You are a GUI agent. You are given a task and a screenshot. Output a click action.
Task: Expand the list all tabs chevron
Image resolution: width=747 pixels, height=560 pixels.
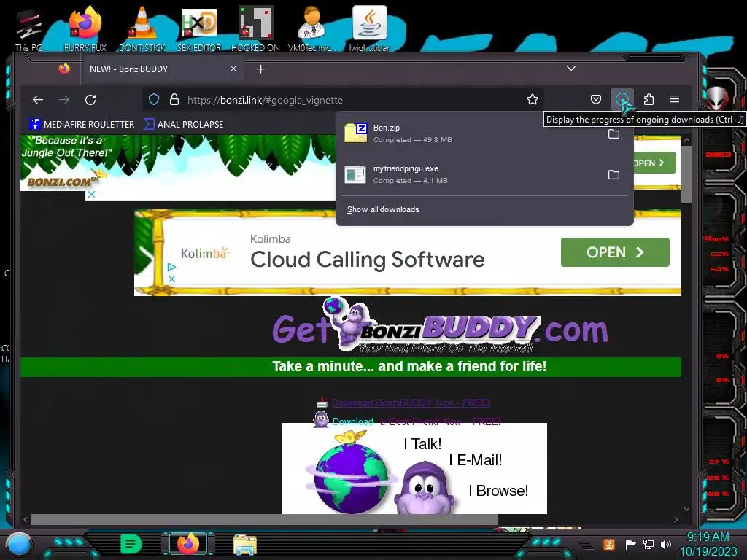pyautogui.click(x=570, y=69)
